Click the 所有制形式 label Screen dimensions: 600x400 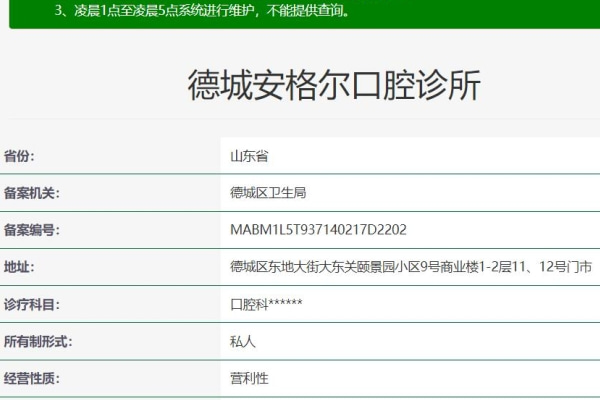(38, 341)
